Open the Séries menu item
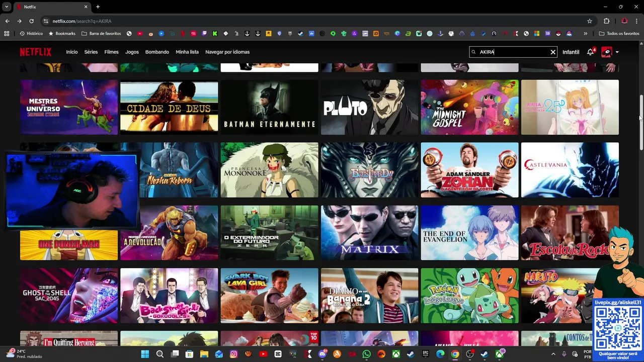This screenshot has height=362, width=644. [x=91, y=52]
